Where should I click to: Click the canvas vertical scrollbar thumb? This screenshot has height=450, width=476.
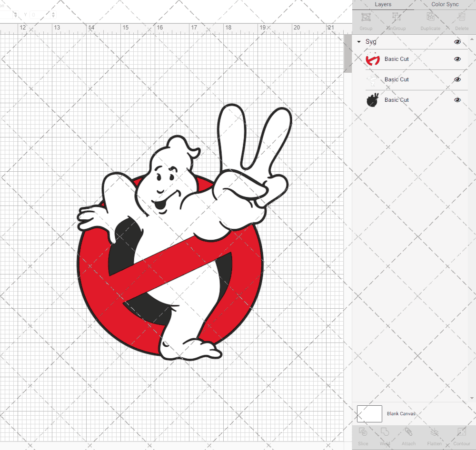pyautogui.click(x=347, y=53)
